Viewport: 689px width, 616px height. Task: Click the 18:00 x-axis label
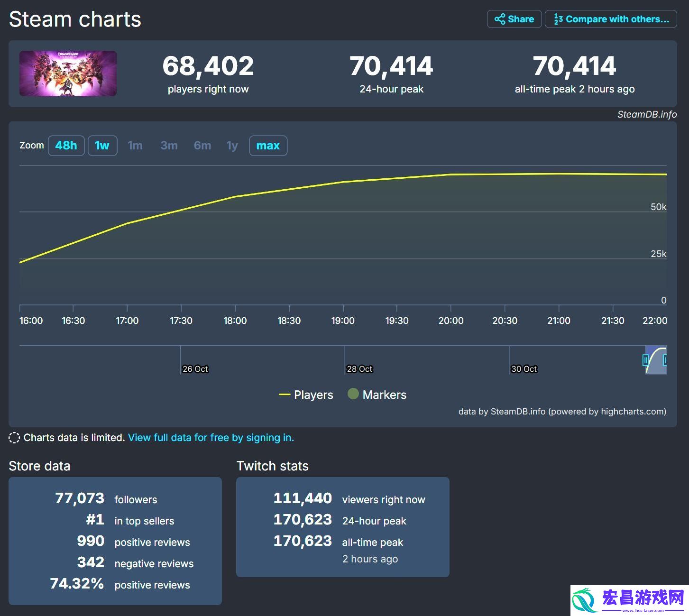click(235, 321)
